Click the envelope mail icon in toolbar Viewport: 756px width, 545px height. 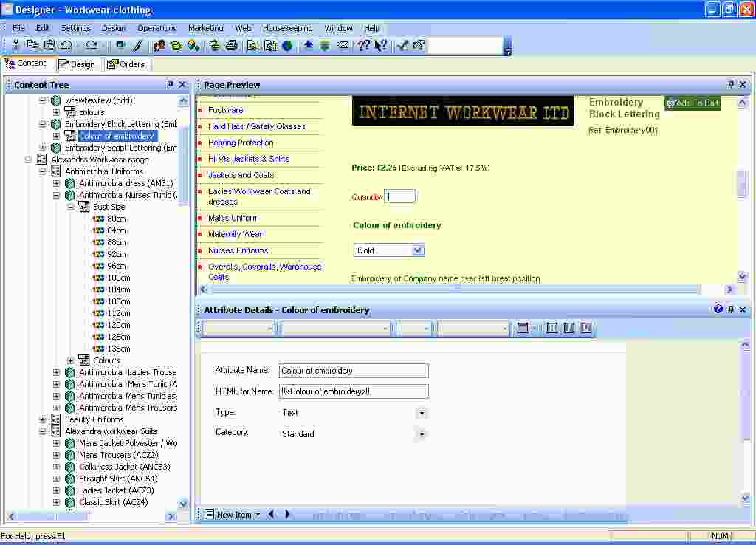tap(343, 46)
